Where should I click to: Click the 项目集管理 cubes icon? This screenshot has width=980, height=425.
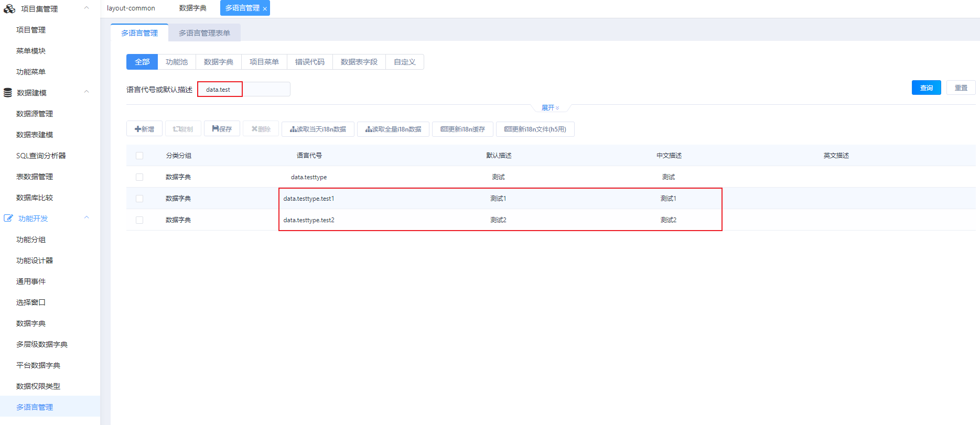pos(9,8)
